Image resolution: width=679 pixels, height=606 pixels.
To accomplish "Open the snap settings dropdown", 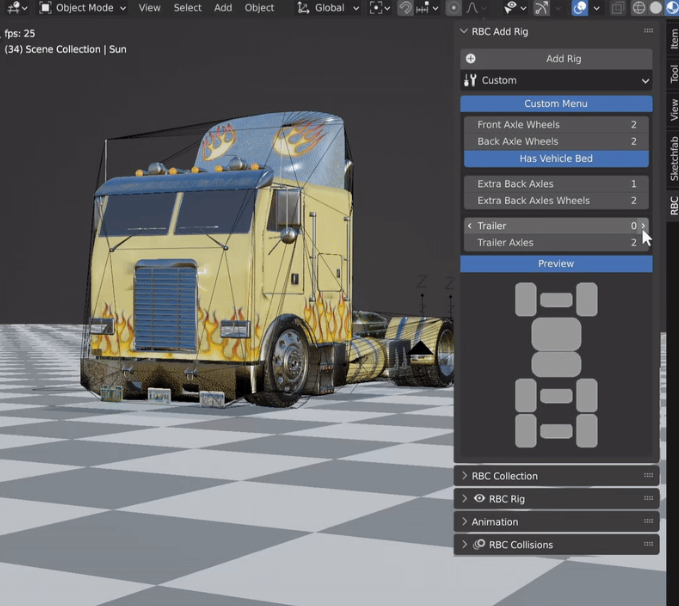I will coord(427,8).
